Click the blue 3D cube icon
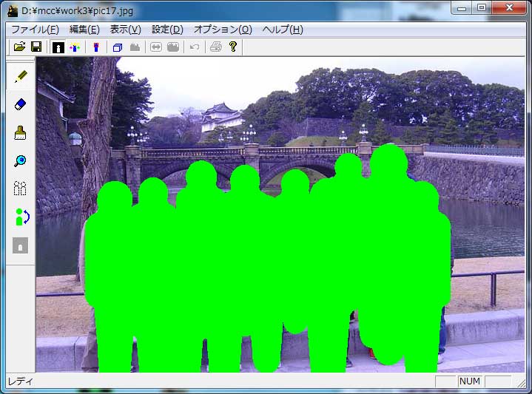Screen dimensions: 532x394 tap(118, 47)
